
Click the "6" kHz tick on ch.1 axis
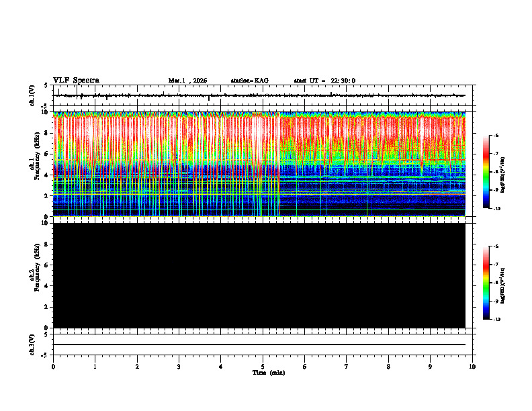pos(47,154)
